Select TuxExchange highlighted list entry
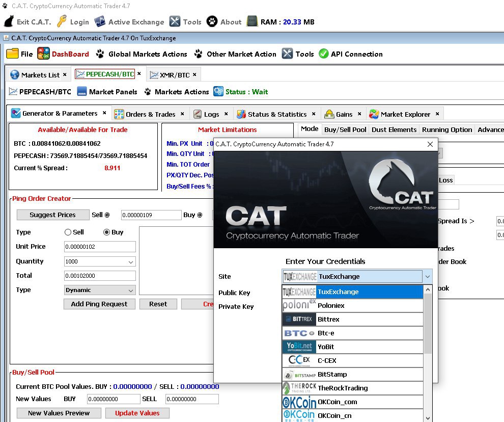 [353, 292]
